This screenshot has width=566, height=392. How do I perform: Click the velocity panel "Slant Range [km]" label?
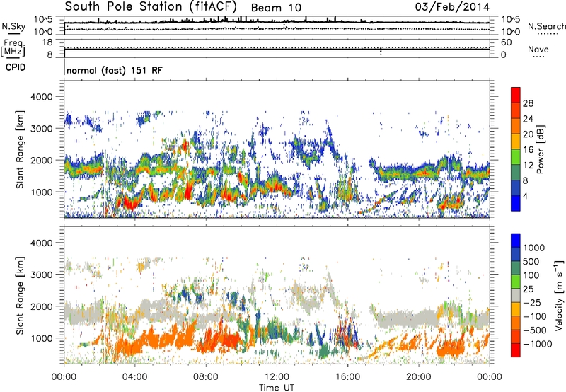[20, 296]
